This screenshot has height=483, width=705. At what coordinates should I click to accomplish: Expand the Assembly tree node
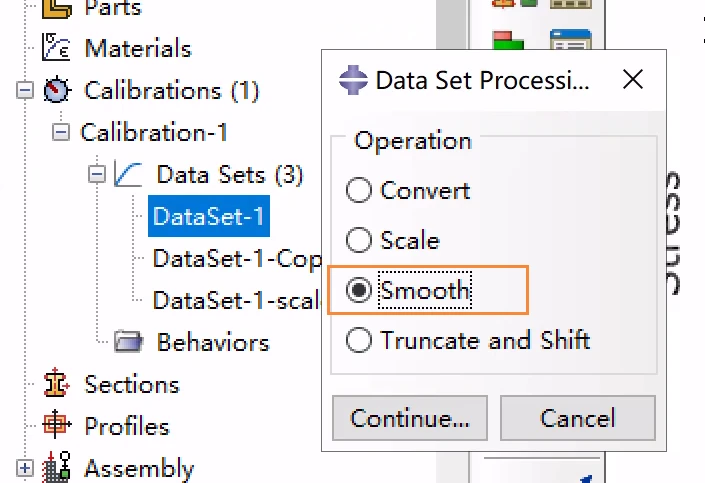pyautogui.click(x=25, y=468)
